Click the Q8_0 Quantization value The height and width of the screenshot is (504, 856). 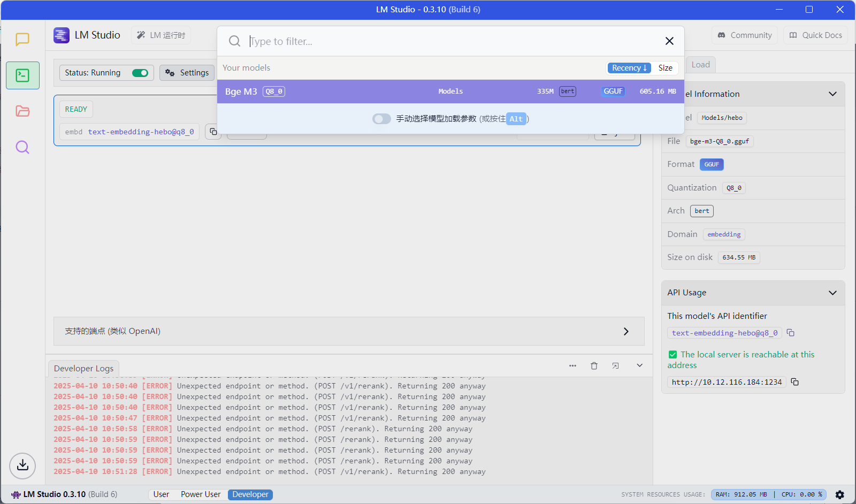point(734,188)
